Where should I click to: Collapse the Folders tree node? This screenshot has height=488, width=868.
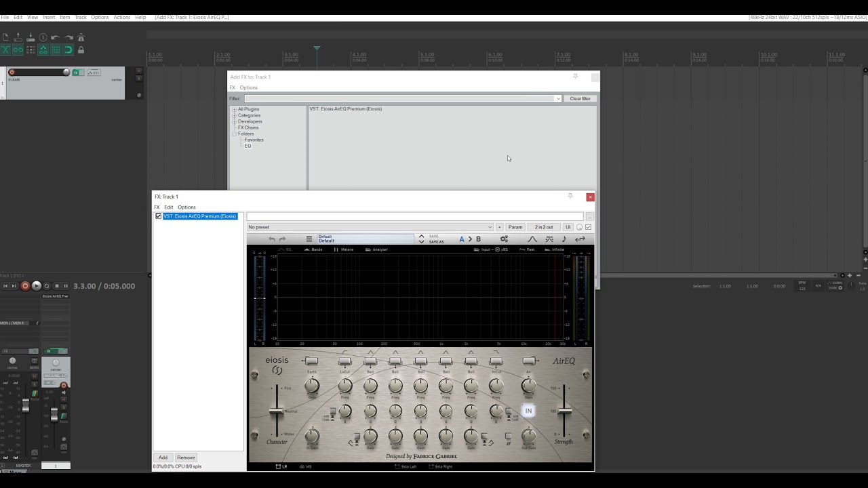coord(235,134)
